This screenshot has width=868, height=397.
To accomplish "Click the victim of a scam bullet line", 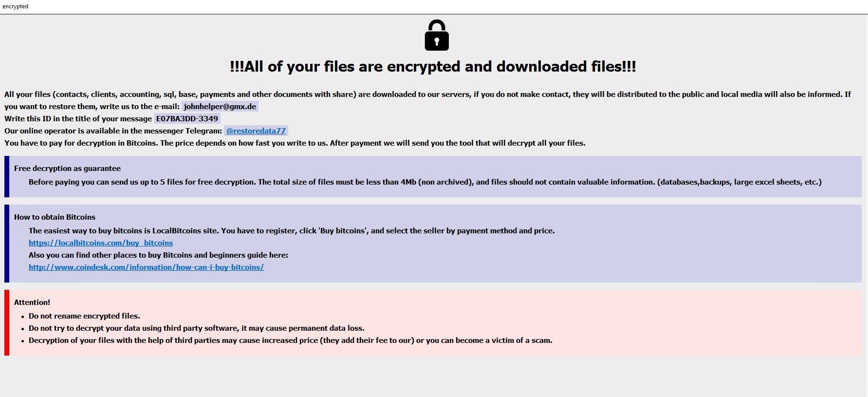I will click(x=291, y=340).
